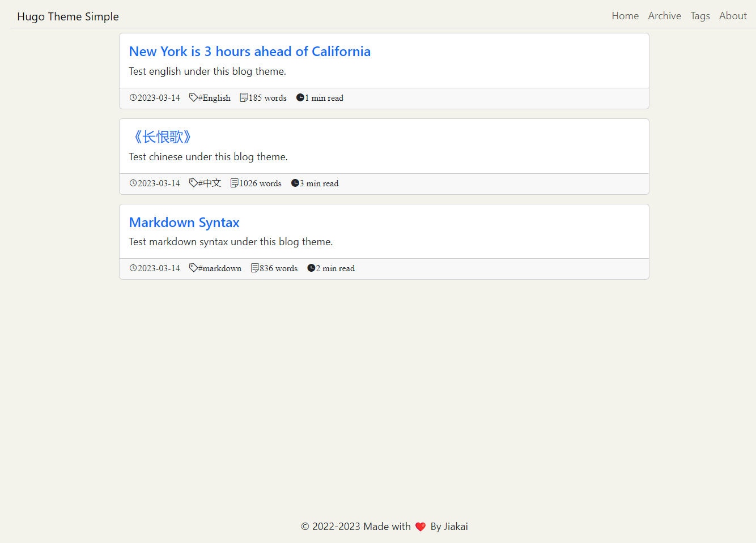Click the tag icon next to #English
This screenshot has height=543, width=756.
tap(192, 97)
